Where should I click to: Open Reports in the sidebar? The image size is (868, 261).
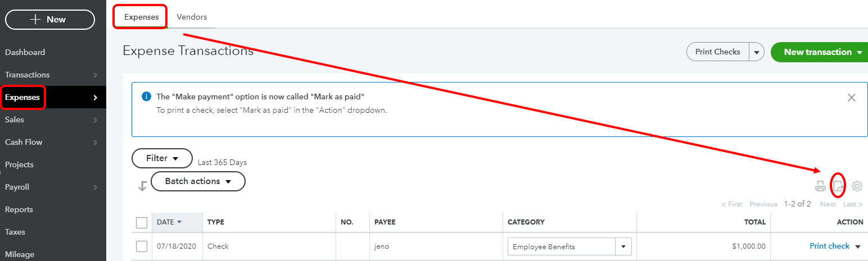pos(19,209)
